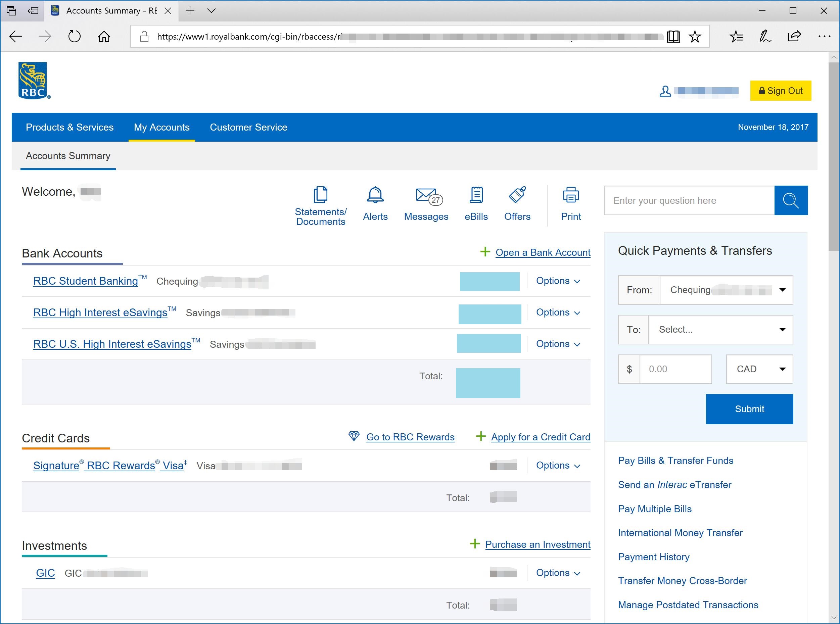
Task: Show tab previews chevron
Action: pyautogui.click(x=212, y=11)
